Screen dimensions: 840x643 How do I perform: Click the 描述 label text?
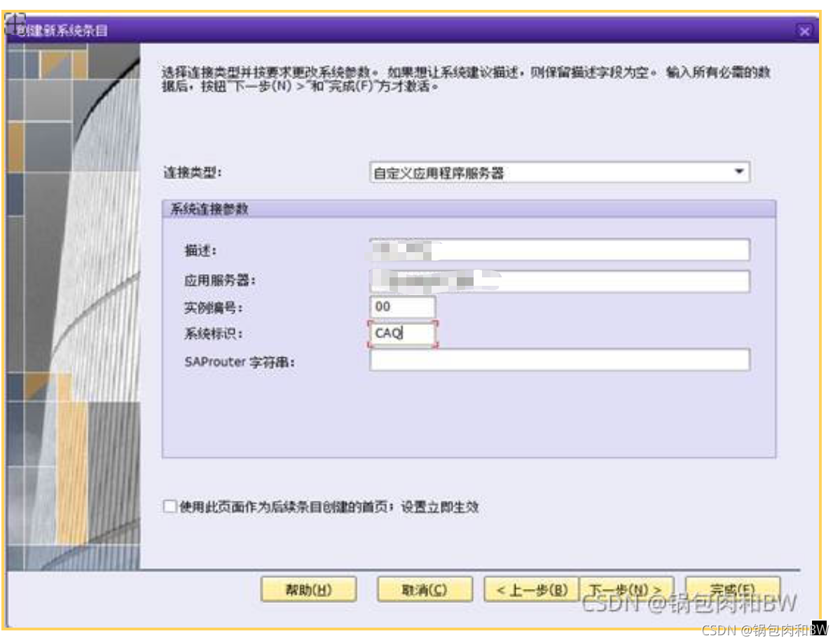(200, 250)
